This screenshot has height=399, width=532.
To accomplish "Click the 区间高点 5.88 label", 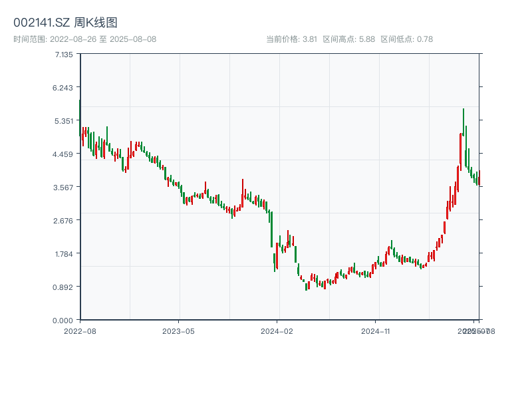I will (x=349, y=39).
